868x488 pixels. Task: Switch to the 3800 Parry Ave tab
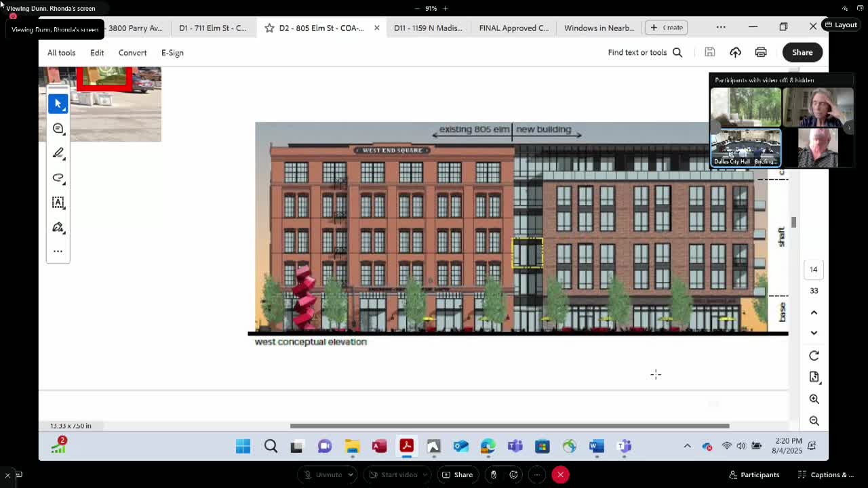[135, 28]
